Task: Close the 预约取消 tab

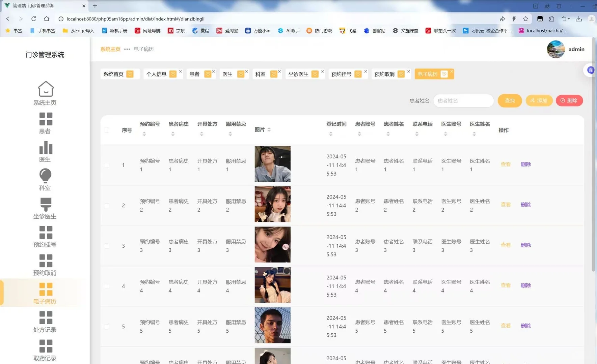Action: [409, 71]
